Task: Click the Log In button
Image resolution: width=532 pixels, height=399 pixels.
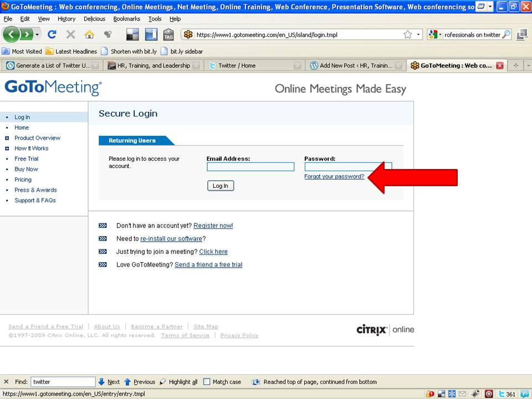Action: (x=221, y=186)
